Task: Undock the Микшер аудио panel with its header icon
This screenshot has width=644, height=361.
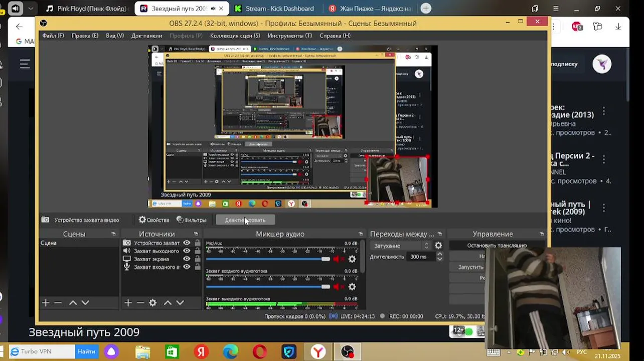Action: coord(360,234)
